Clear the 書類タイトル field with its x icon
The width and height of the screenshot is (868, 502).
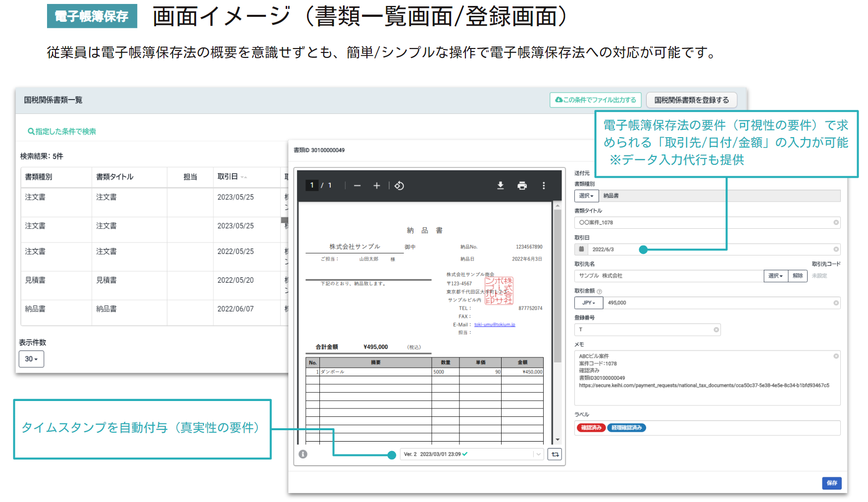point(836,223)
